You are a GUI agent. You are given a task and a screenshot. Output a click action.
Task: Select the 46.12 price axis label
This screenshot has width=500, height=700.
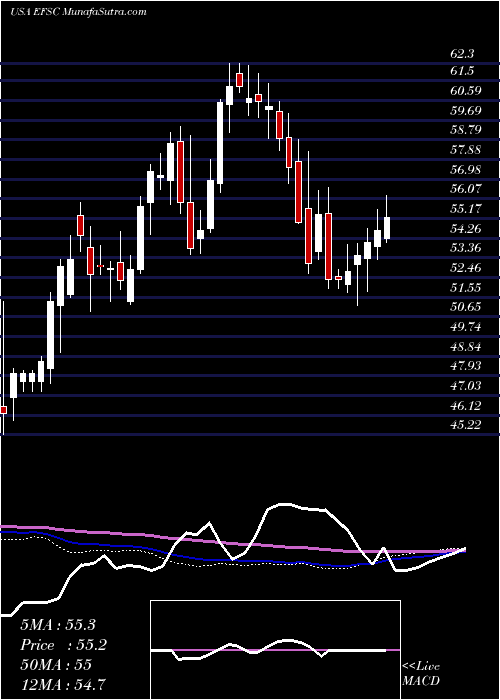tap(466, 405)
